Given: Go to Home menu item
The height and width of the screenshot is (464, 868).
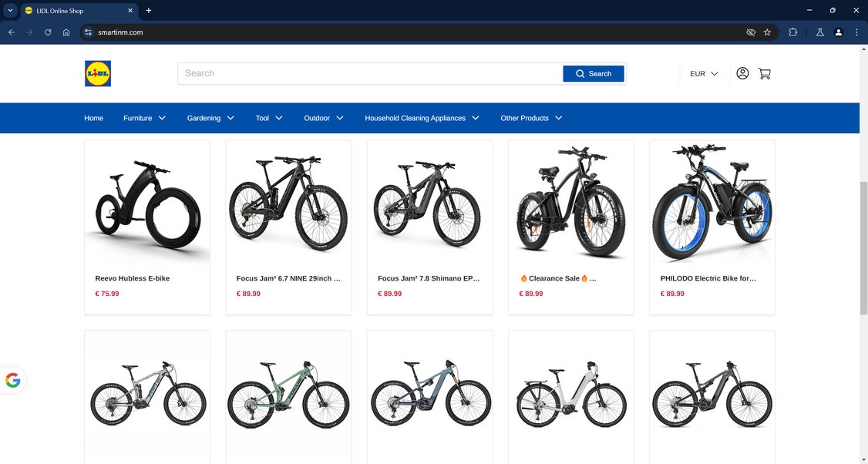Looking at the screenshot, I should pos(93,118).
